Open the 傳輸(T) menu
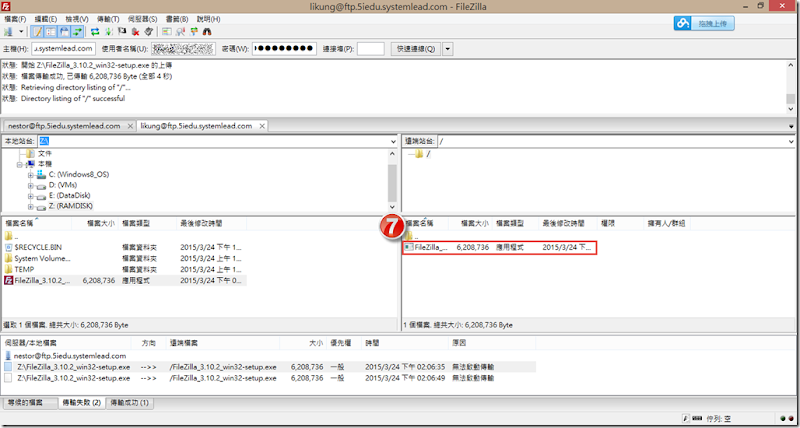 coord(108,19)
